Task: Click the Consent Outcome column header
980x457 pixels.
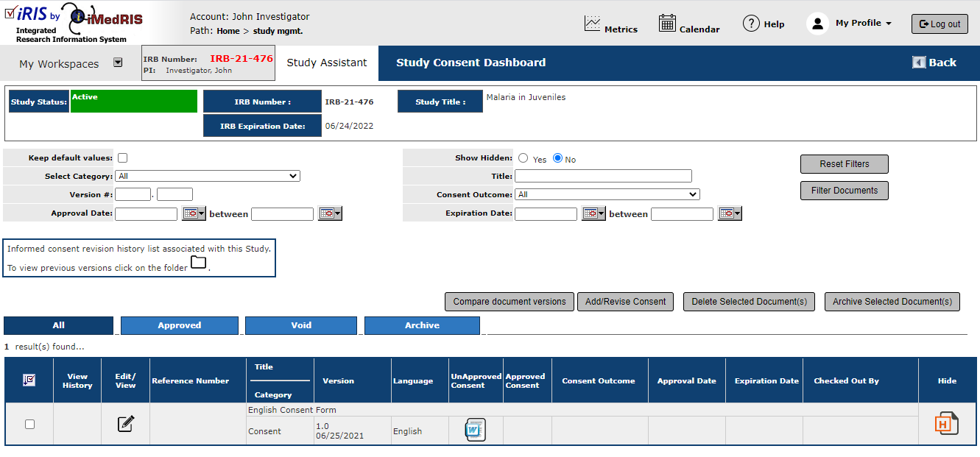Action: 599,380
